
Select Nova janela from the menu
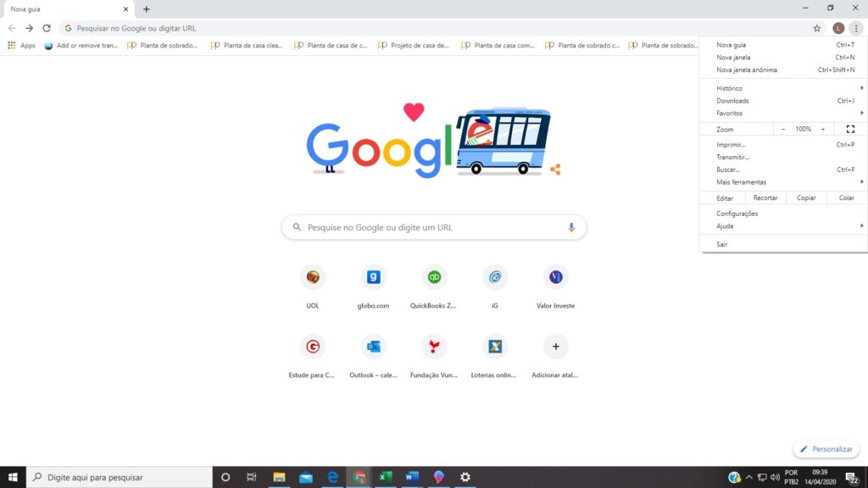point(783,58)
